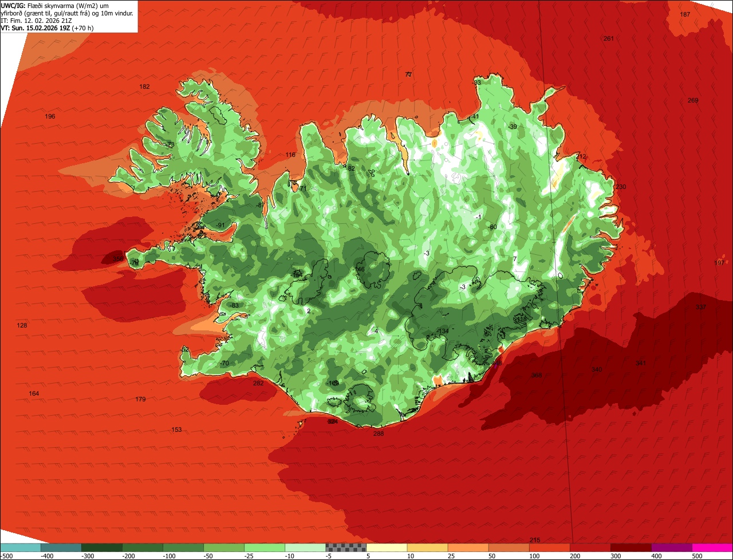Click the 337 value southeast of Iceland
733x560 pixels.
(701, 307)
